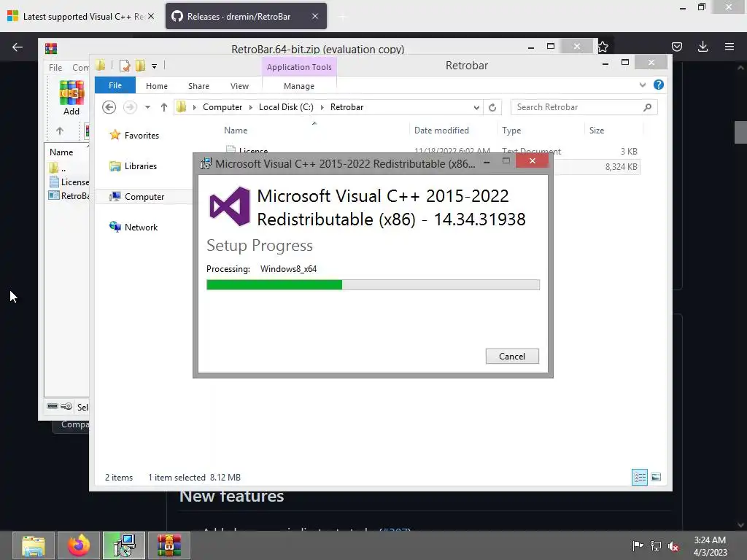Click the WinRAR Add toolbar icon
The height and width of the screenshot is (560, 747).
tap(71, 98)
